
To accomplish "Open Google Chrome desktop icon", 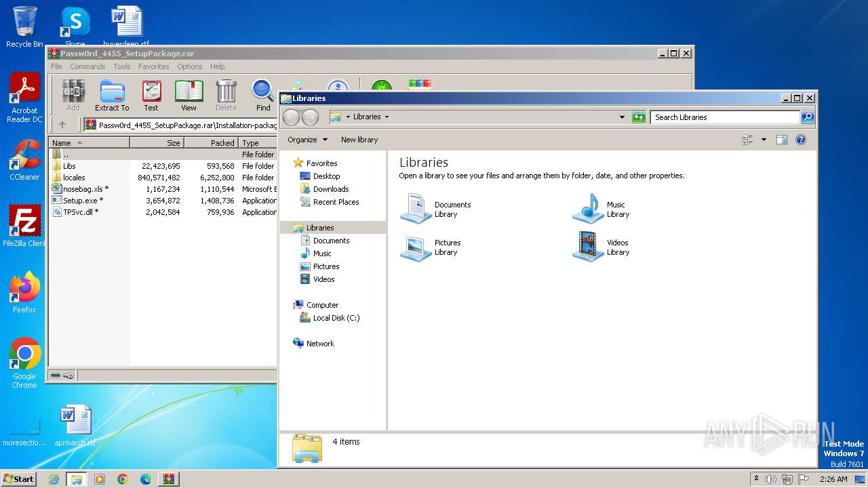I will click(24, 363).
